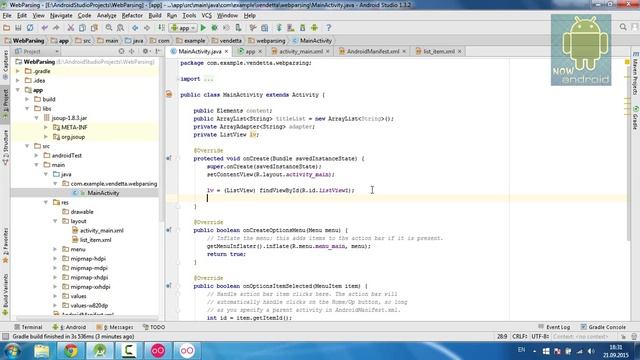This screenshot has width=640, height=360.
Task: Collapse the layout folder
Action: [55, 221]
